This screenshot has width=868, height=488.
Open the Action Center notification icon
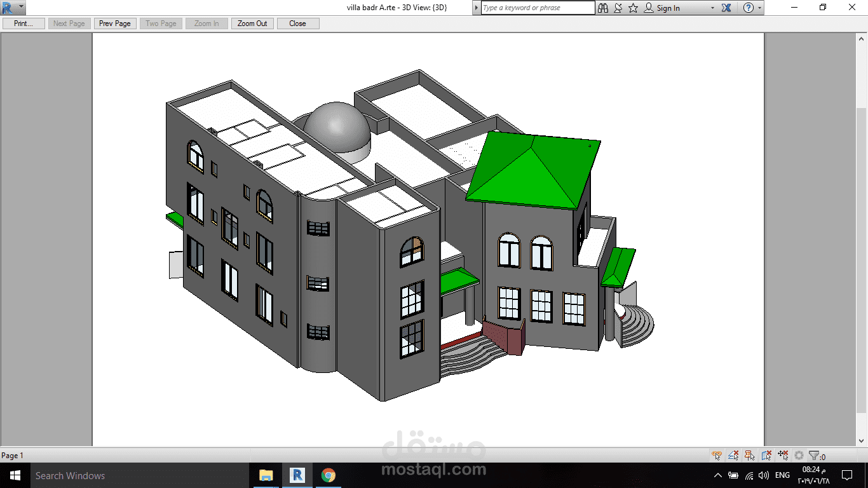point(847,475)
